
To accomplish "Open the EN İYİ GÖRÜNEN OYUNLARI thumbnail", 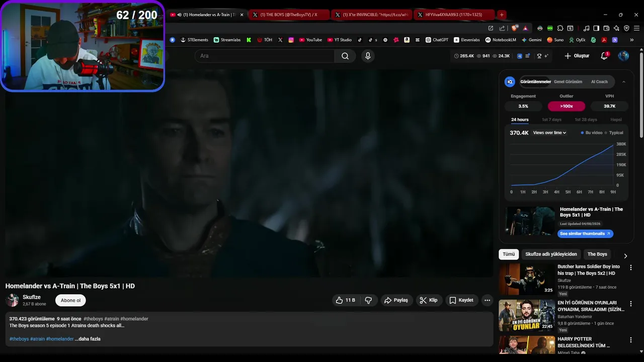I will pos(527,315).
